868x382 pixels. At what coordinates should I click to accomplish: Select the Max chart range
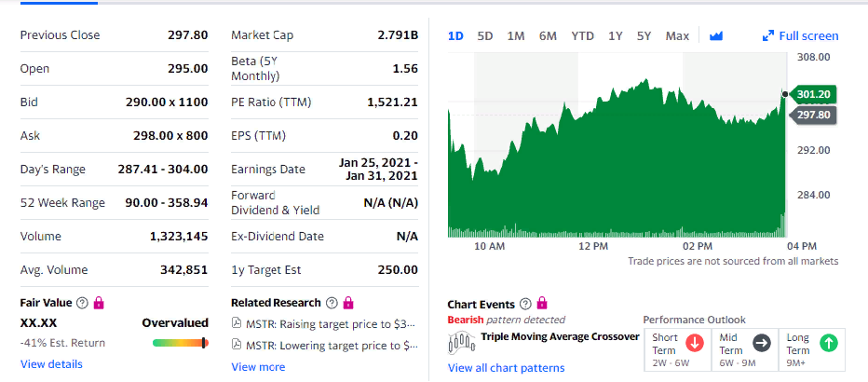[677, 36]
